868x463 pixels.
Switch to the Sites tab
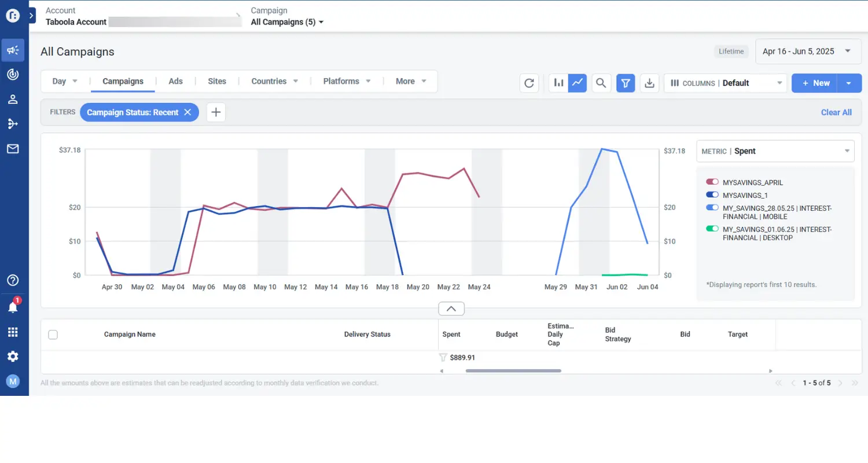click(217, 82)
